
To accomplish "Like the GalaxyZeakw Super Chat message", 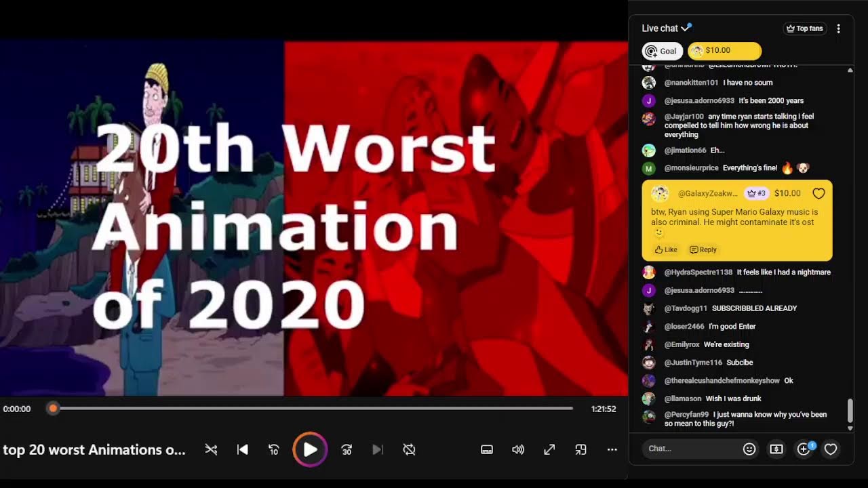I will coord(666,249).
